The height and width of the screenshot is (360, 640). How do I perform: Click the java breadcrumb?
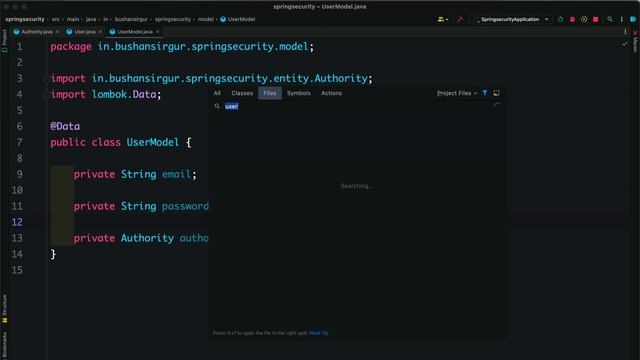91,19
